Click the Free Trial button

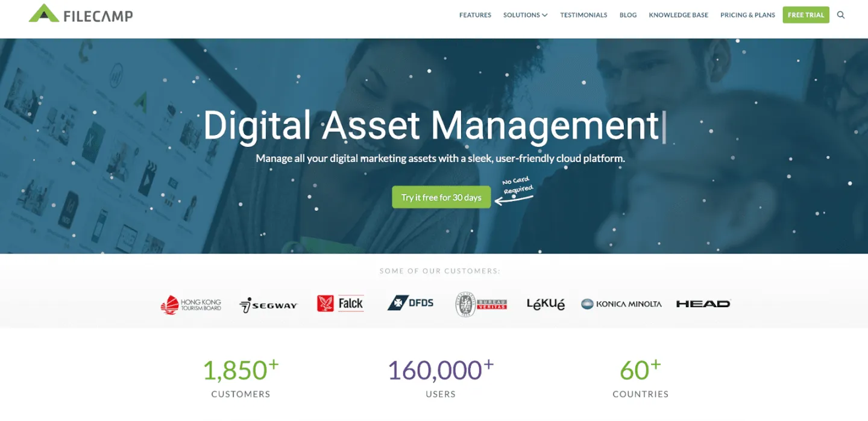point(806,15)
